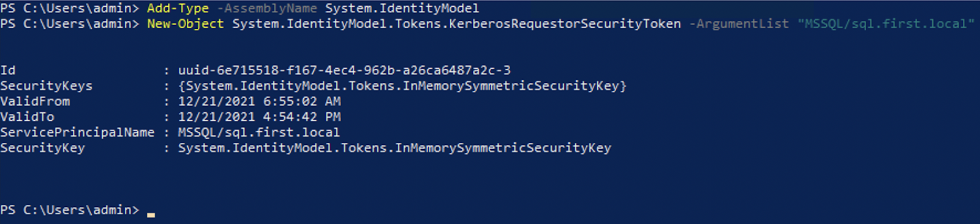Click the SecurityKeys property label
Image resolution: width=980 pixels, height=224 pixels.
tap(47, 86)
